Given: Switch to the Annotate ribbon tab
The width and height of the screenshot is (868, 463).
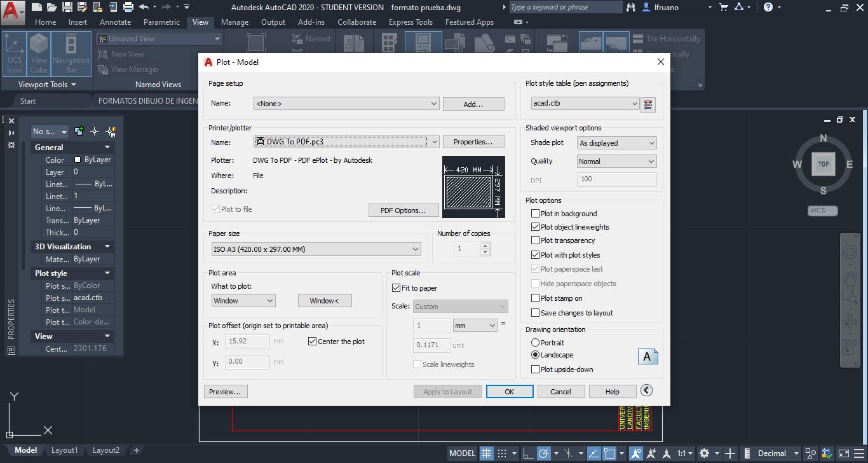Looking at the screenshot, I should click(x=115, y=22).
